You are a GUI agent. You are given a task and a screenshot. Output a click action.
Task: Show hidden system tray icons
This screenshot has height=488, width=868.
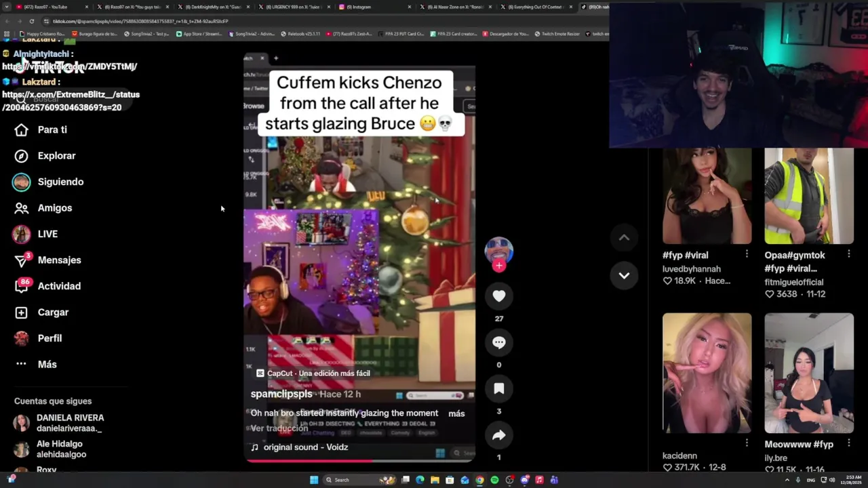pos(787,480)
